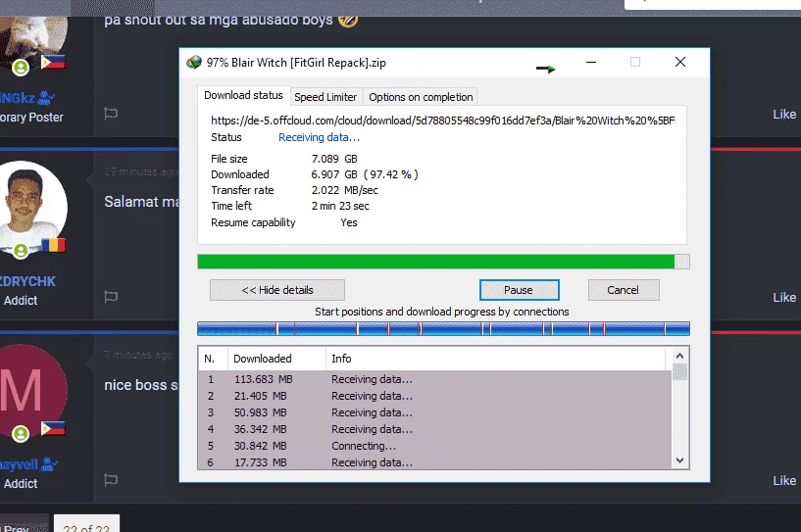
Task: Close the IDM download dialog
Action: [x=680, y=63]
